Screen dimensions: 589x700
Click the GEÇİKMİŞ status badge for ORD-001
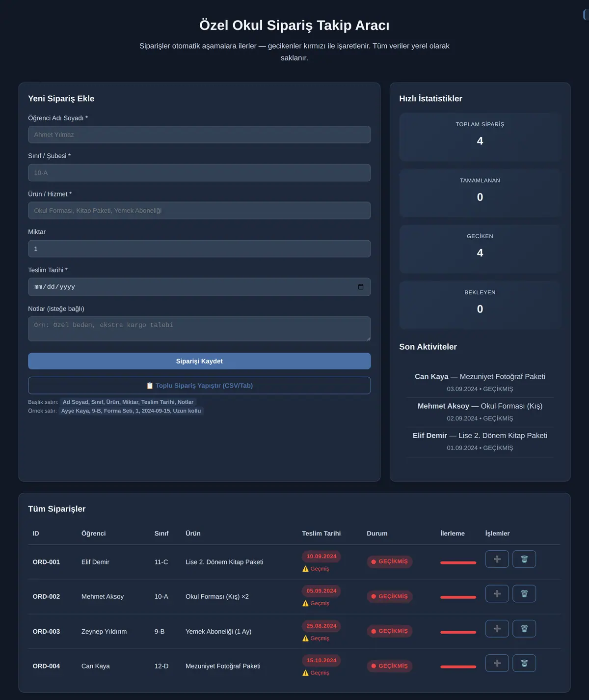[x=390, y=561]
